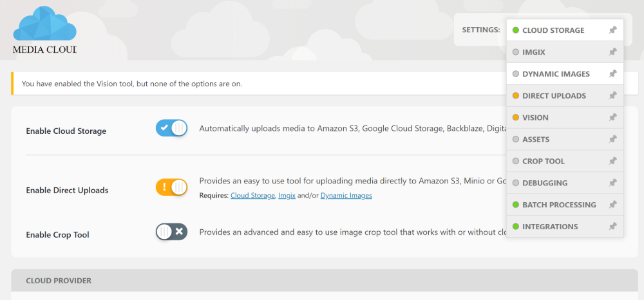
Task: Click the Enable Crop Tool label
Action: [57, 235]
